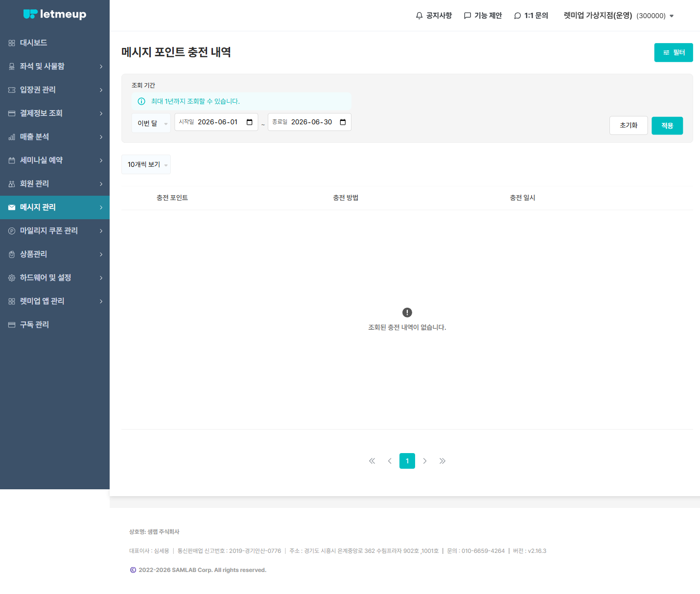Open the 공지사항 bell icon
Image resolution: width=700 pixels, height=594 pixels.
419,16
